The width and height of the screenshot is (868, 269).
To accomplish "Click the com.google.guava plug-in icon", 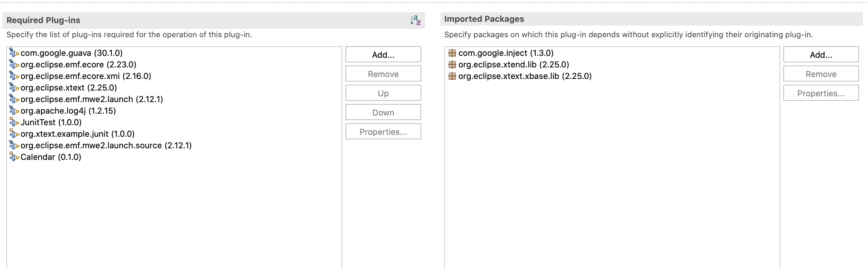I will tap(14, 53).
